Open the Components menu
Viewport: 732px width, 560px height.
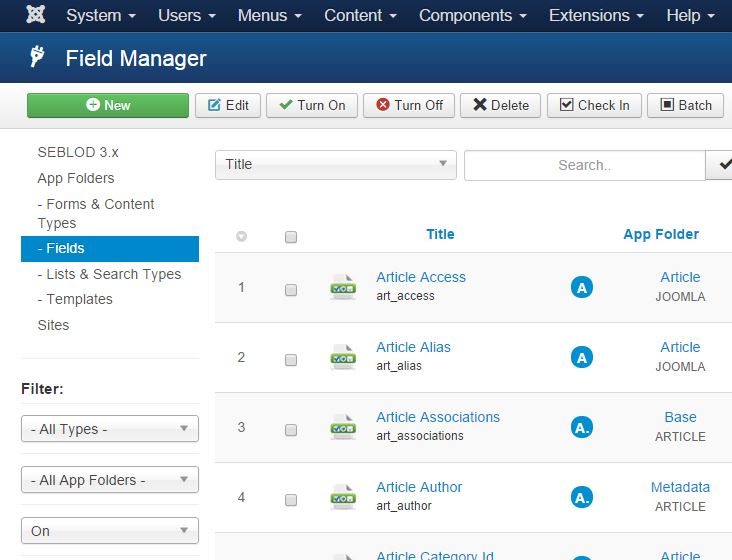[473, 15]
